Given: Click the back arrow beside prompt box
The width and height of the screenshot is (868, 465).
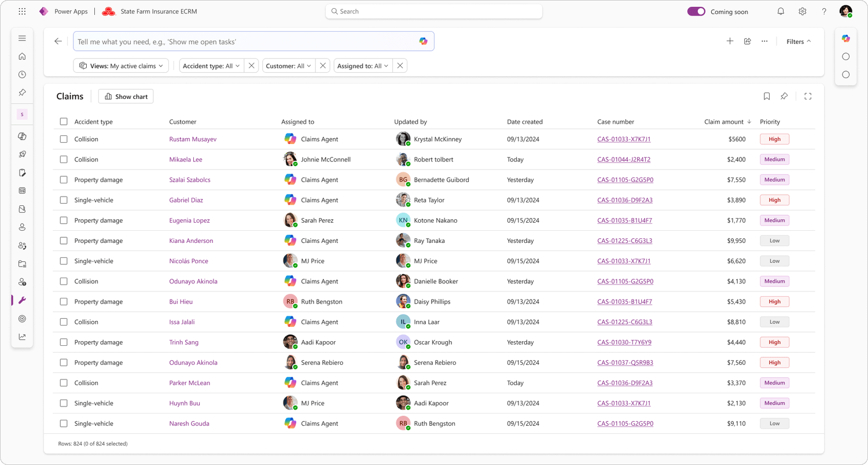Looking at the screenshot, I should pos(58,41).
